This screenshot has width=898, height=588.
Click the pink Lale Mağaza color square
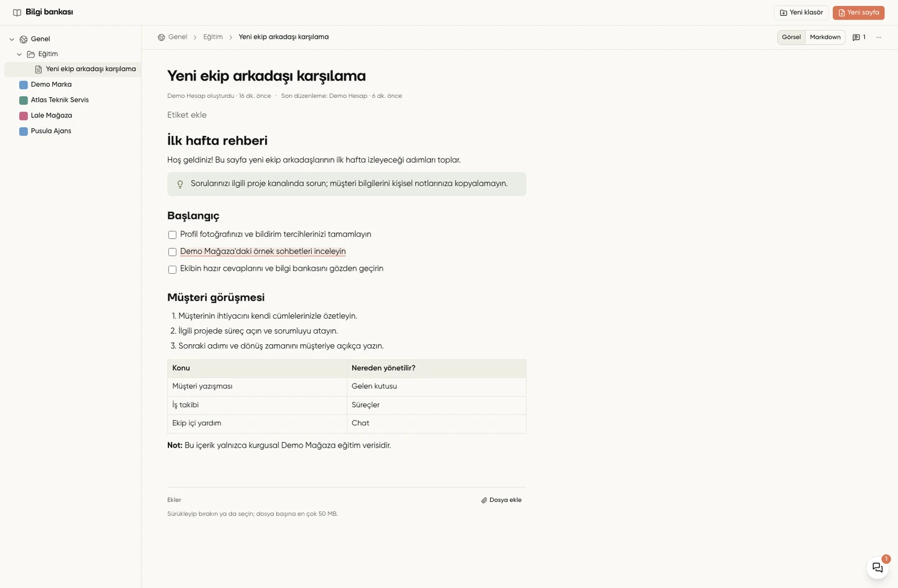23,116
